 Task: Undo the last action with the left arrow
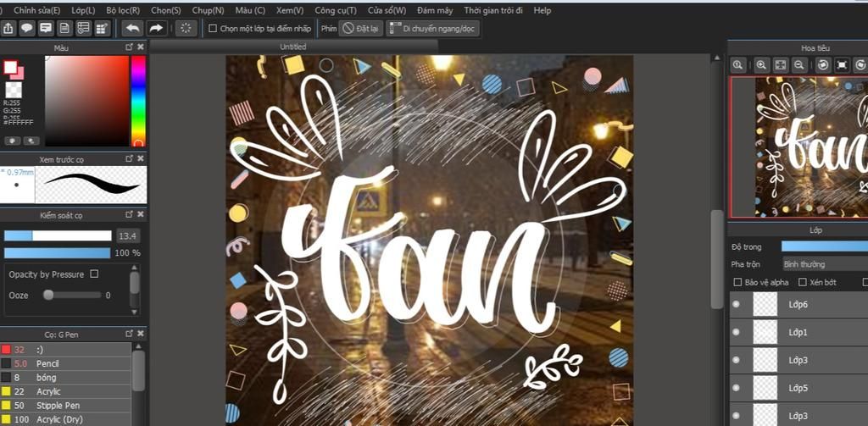(x=133, y=28)
